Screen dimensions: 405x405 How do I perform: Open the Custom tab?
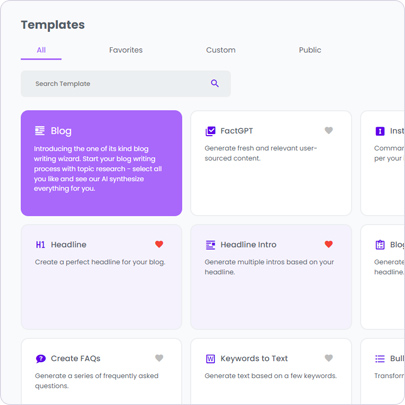[x=221, y=50]
